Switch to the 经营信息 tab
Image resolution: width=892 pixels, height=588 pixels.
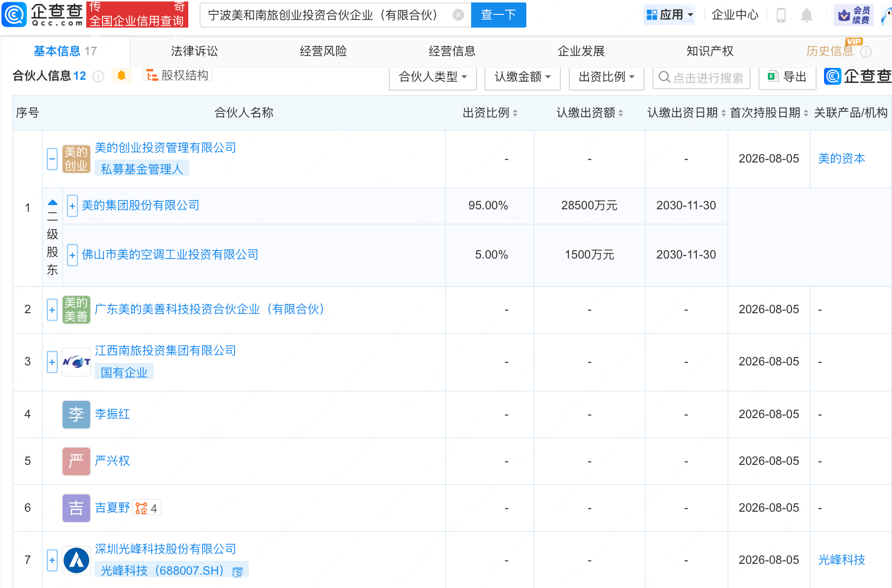click(452, 51)
